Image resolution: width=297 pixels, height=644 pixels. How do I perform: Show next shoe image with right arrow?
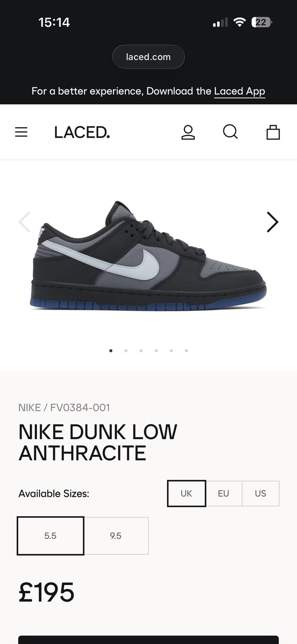click(x=272, y=222)
